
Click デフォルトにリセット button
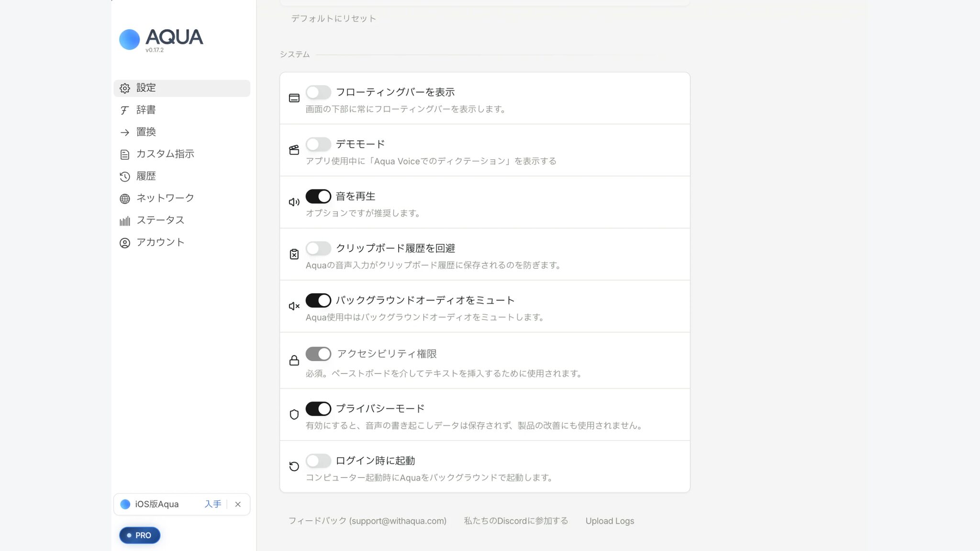click(x=334, y=19)
